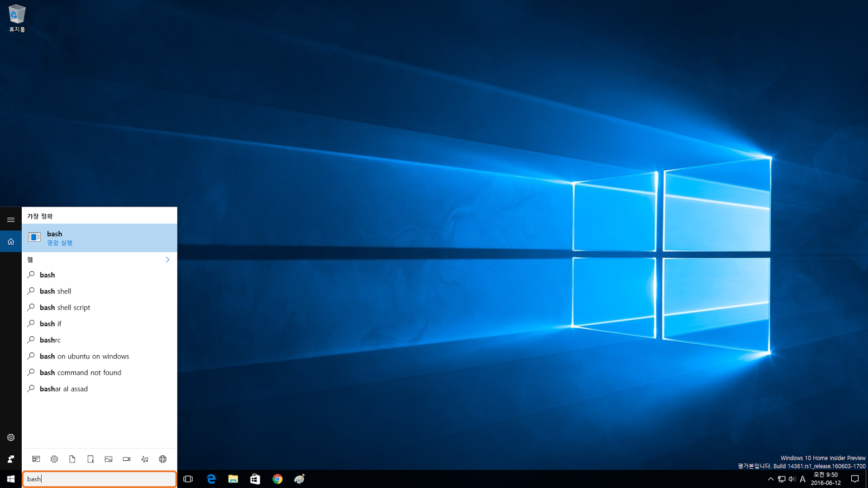
Task: Click inside the taskbar search input field
Action: [99, 479]
